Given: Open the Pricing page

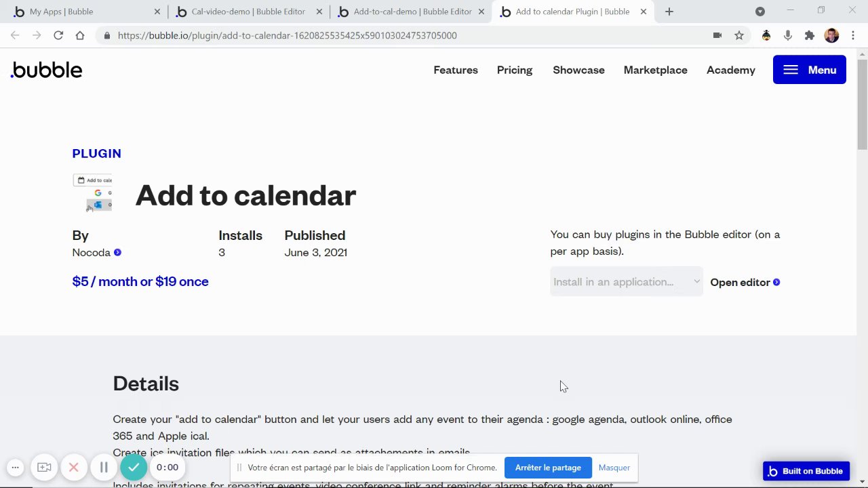Looking at the screenshot, I should (515, 70).
